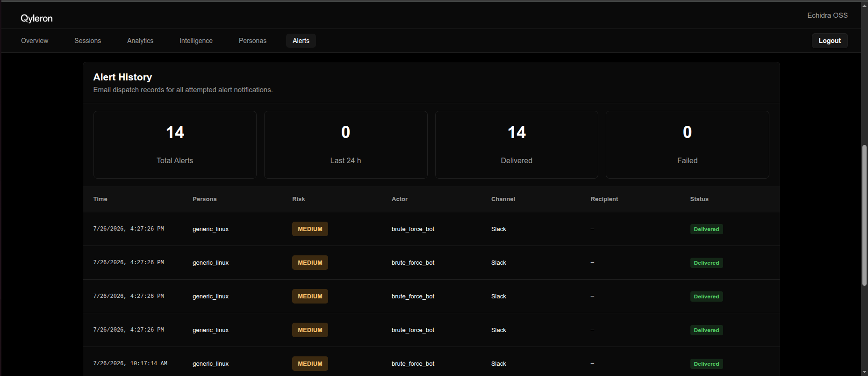
Task: Open the Overview tab
Action: click(35, 41)
